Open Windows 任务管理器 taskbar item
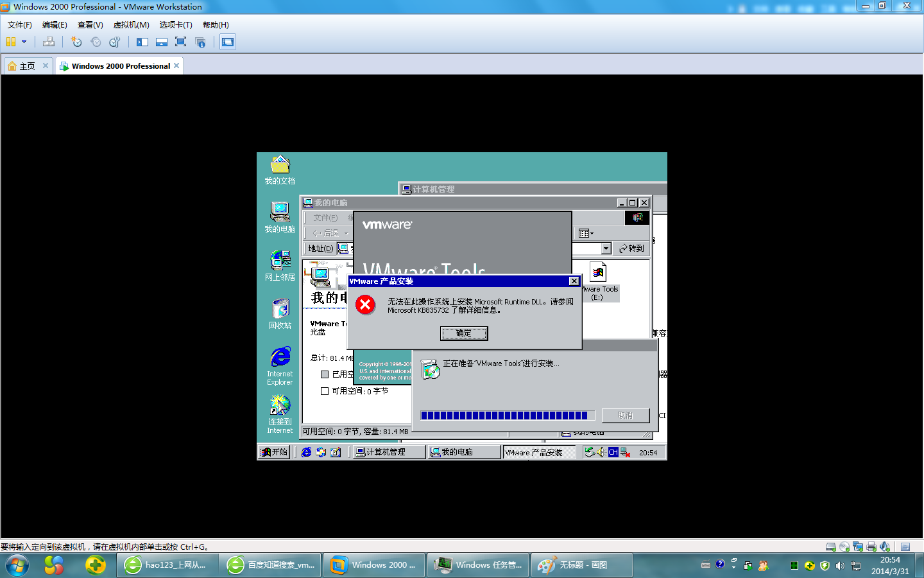924x578 pixels. [478, 565]
